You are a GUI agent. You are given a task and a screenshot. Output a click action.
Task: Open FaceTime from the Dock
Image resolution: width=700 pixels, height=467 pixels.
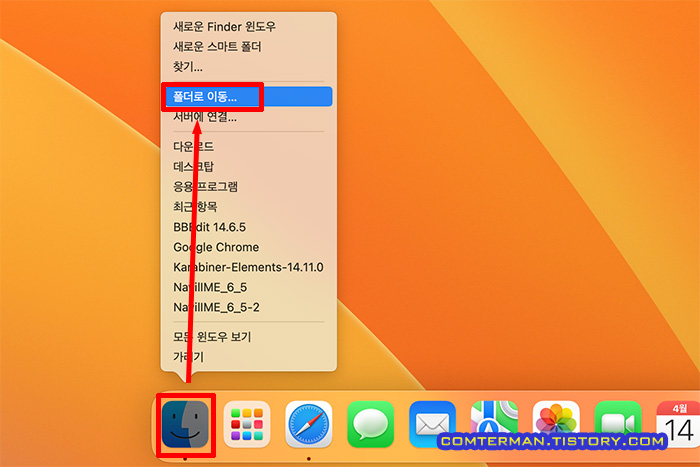pyautogui.click(x=618, y=424)
